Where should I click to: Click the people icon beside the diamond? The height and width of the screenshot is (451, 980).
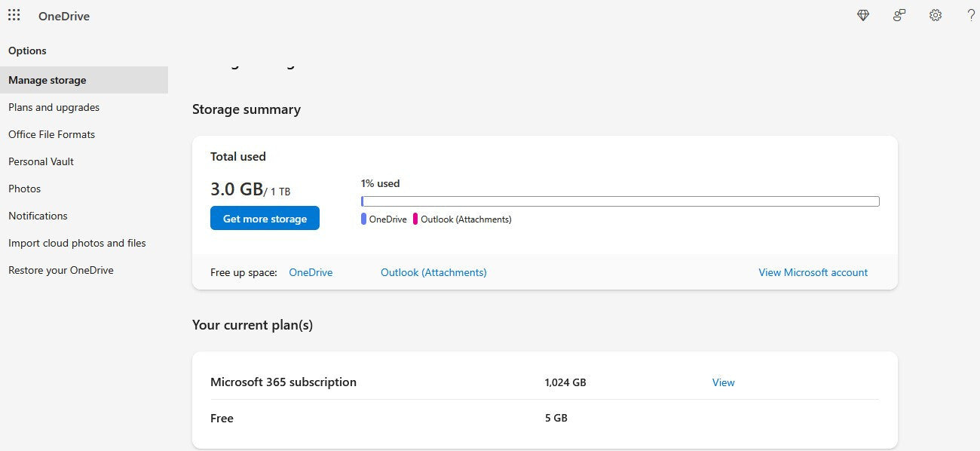tap(899, 15)
